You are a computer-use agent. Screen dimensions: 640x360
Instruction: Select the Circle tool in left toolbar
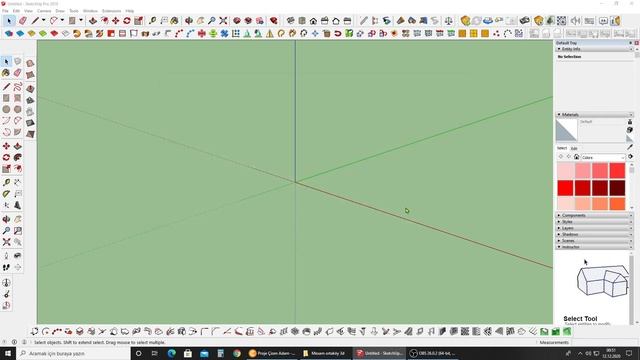coord(6,109)
